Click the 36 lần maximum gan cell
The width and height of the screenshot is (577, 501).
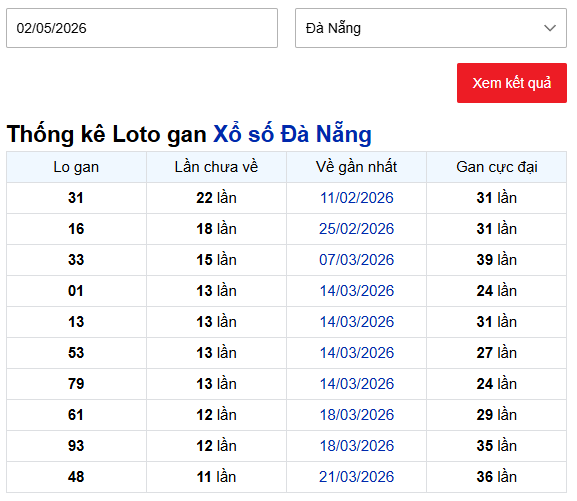click(x=496, y=477)
